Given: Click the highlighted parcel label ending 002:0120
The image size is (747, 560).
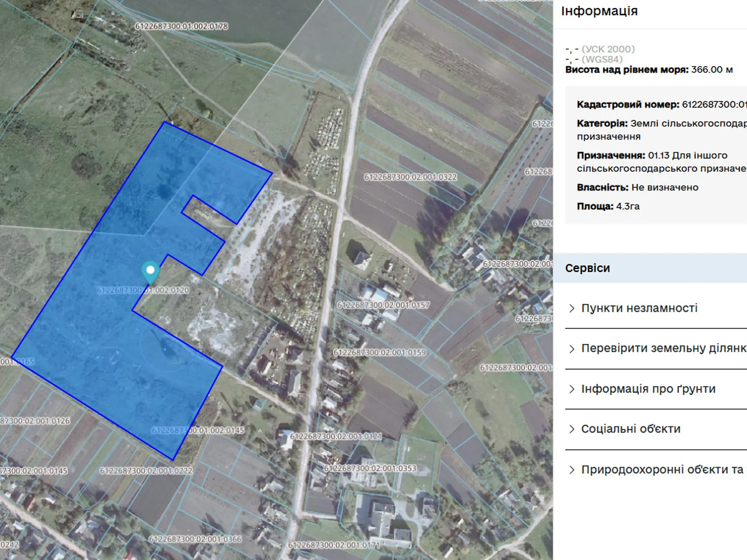Looking at the screenshot, I should (x=143, y=290).
